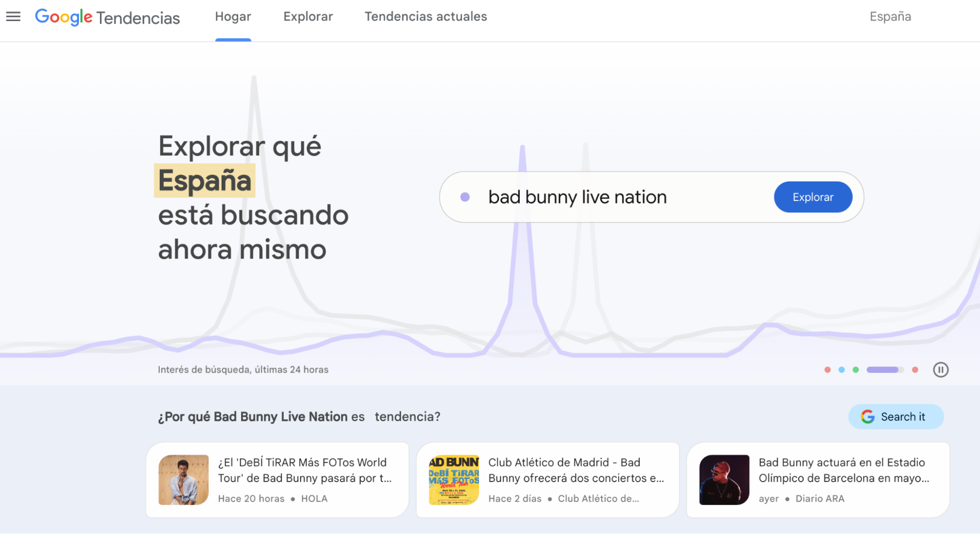Viewport: 980px width, 534px height.
Task: Open the hamburger navigation menu
Action: coord(13,16)
